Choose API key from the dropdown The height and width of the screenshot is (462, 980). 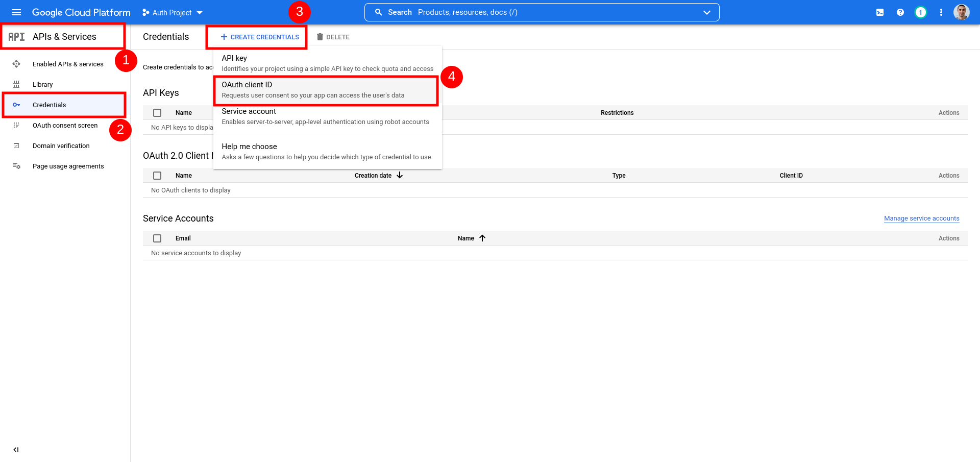[x=328, y=63]
